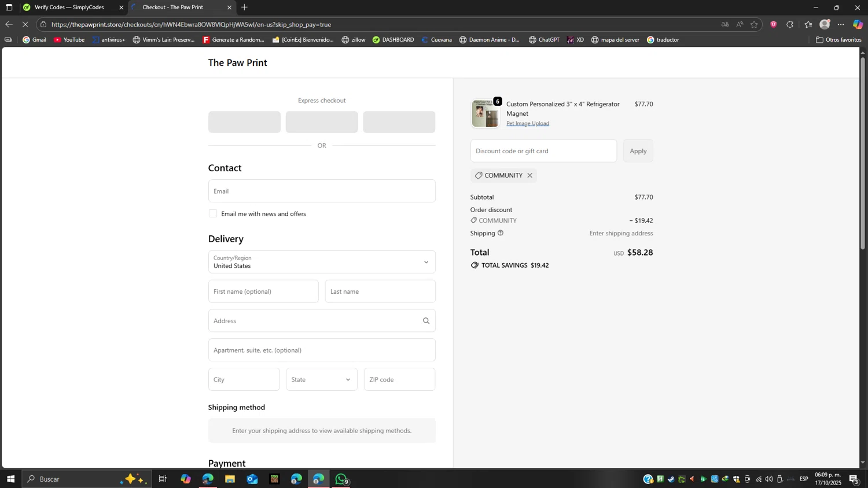
Task: Open the pink uBlock shield extension
Action: coord(774,24)
